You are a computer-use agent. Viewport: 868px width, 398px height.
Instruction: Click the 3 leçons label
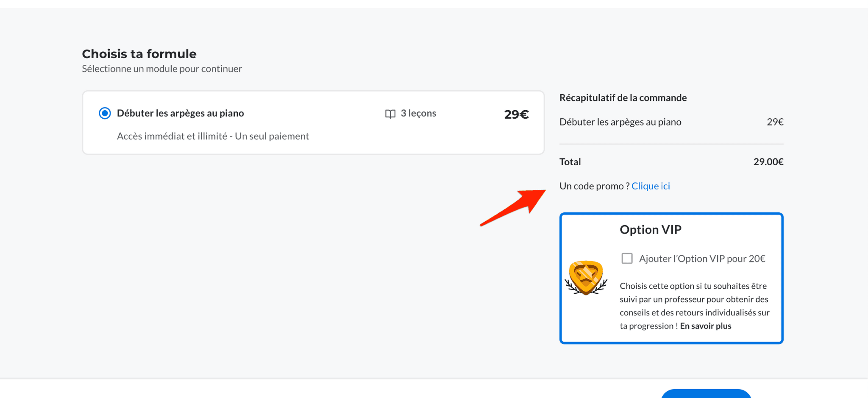click(x=418, y=113)
